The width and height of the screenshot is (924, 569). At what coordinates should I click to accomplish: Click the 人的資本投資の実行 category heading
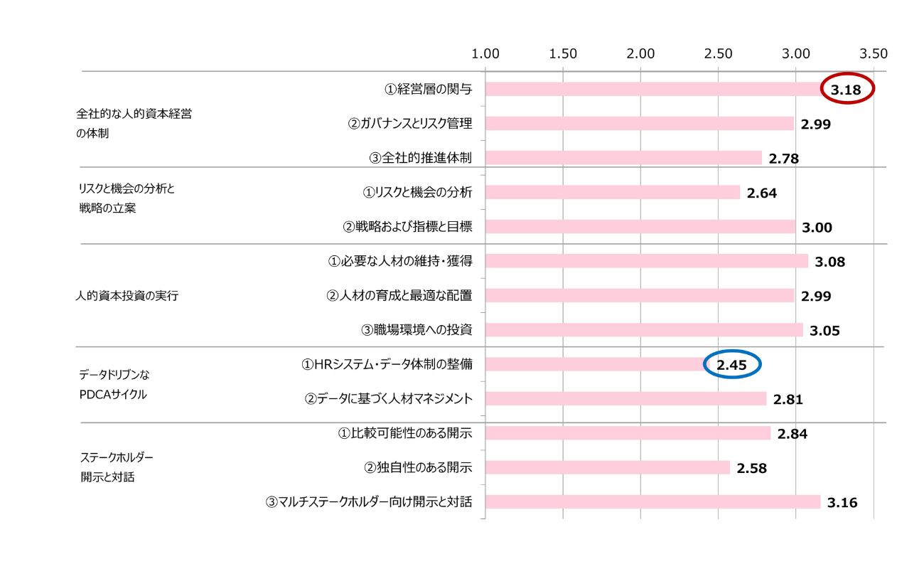click(x=127, y=296)
